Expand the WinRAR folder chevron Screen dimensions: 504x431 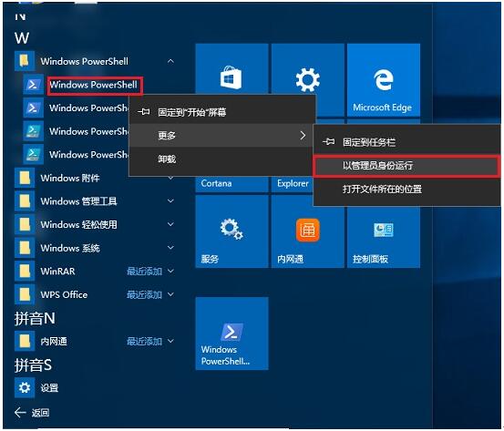pyautogui.click(x=170, y=271)
